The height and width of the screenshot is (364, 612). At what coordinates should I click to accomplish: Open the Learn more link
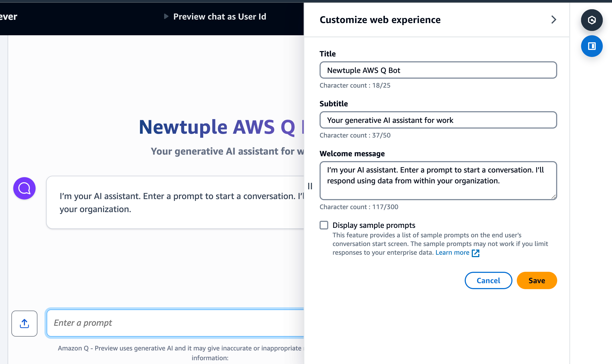pyautogui.click(x=452, y=253)
